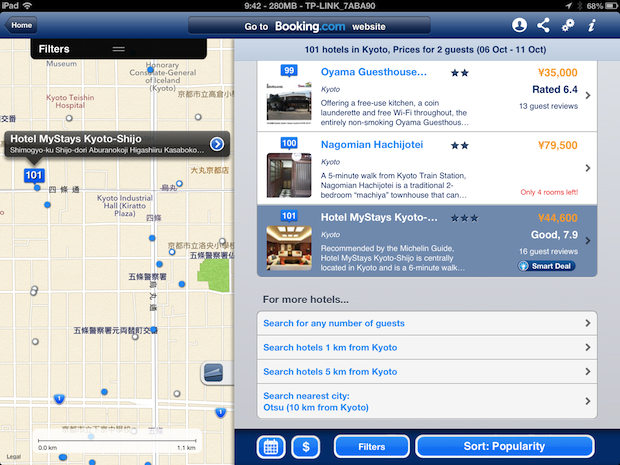This screenshot has height=465, width=620.
Task: Tap the ¥35,000 price
Action: click(x=558, y=73)
